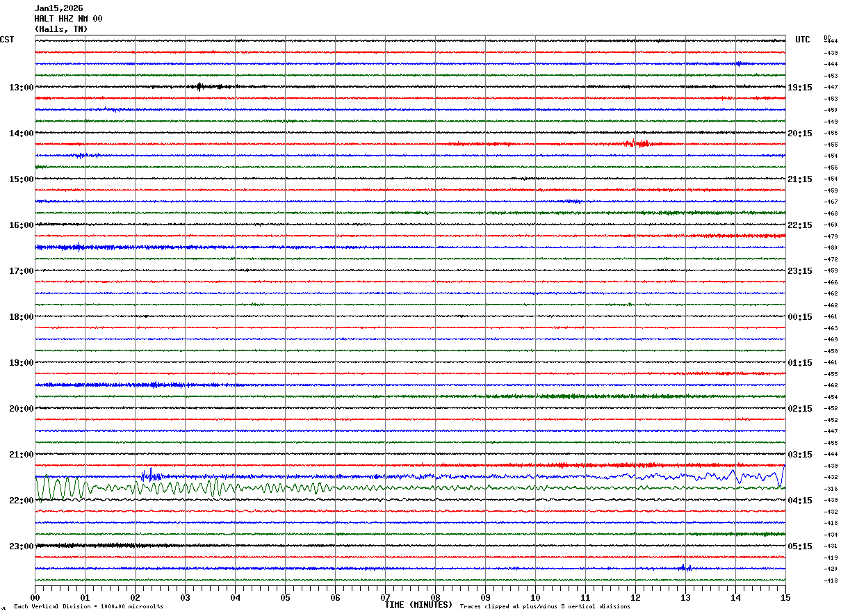Click the CST timezone header
The height and width of the screenshot is (616, 841).
[7, 40]
